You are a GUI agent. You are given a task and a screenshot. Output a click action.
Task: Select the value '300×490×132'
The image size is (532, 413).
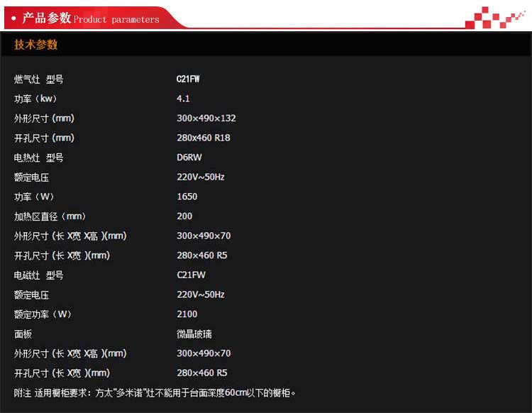[206, 118]
